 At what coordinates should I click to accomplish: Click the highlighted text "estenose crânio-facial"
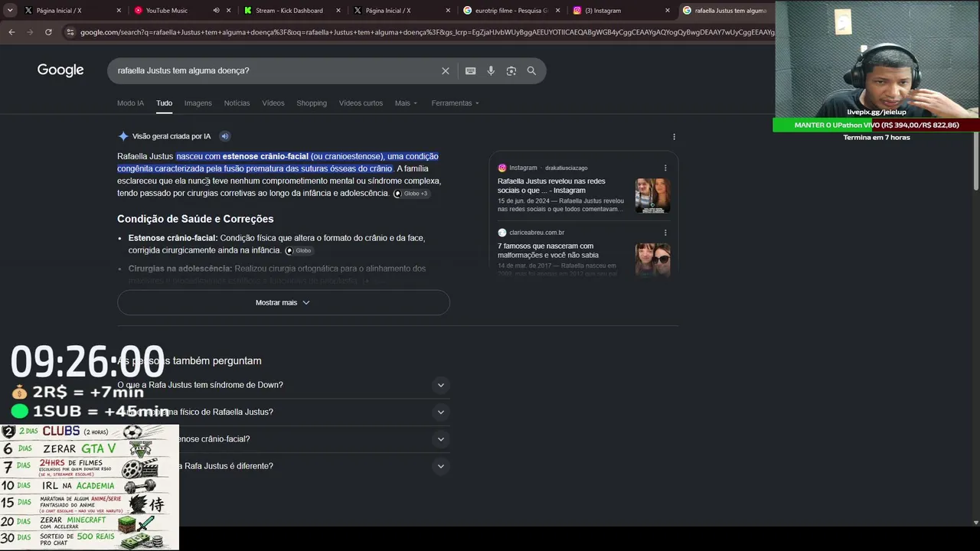[266, 157]
